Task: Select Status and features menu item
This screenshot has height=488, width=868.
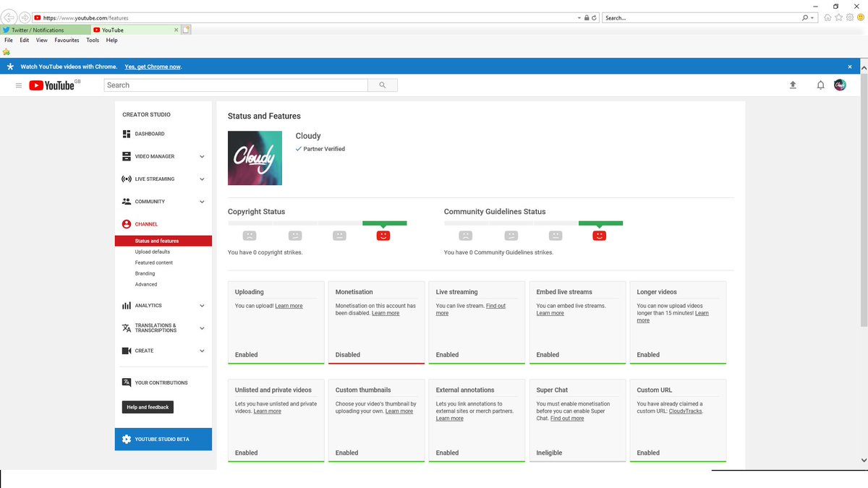Action: 163,241
